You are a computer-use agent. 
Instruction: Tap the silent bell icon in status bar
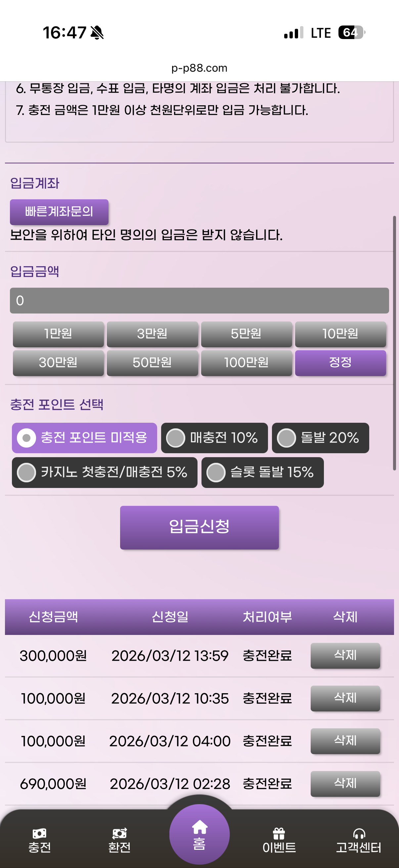pos(97,33)
